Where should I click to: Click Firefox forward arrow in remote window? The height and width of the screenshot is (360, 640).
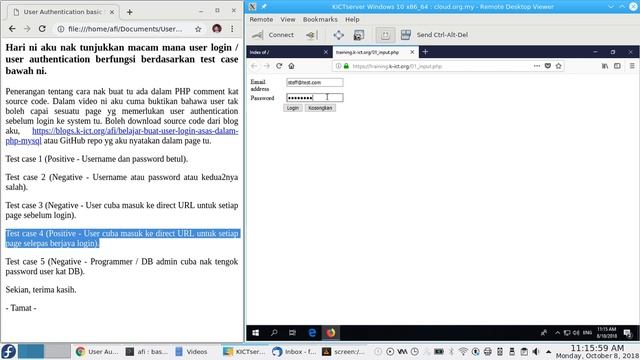267,66
